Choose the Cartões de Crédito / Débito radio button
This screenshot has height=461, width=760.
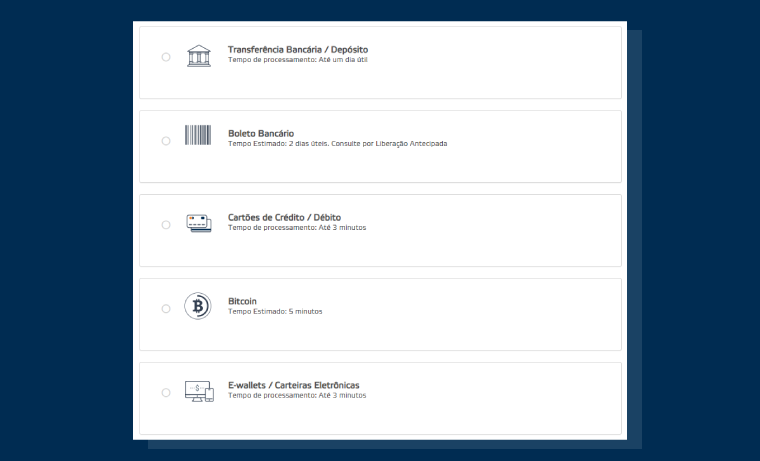tap(166, 225)
